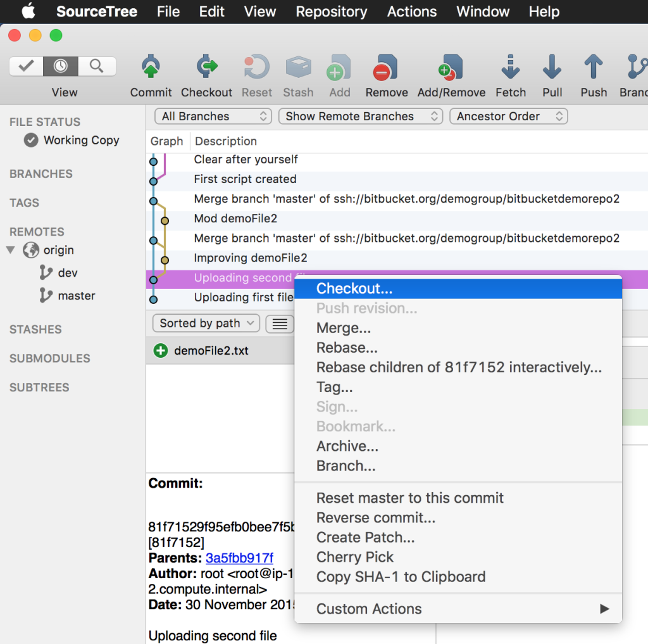Open the parent commit link 3a5fbb917f
Screen dimensions: 648x644
(239, 558)
